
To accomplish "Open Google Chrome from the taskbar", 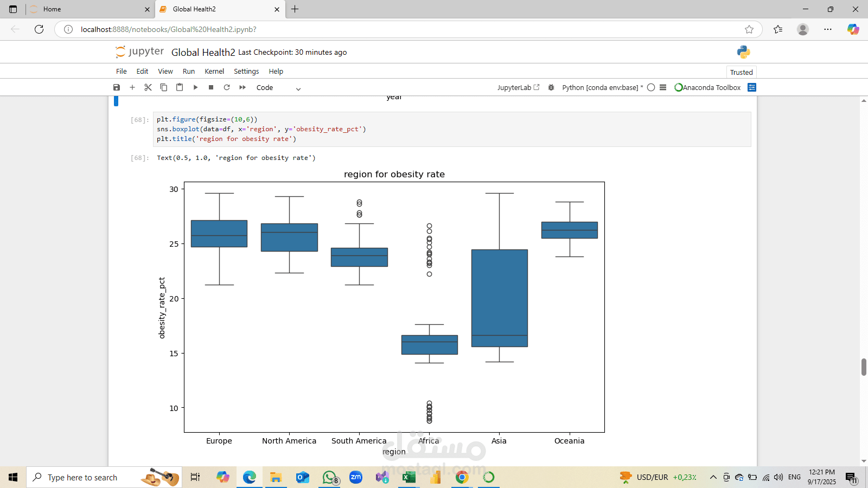I will [x=462, y=477].
